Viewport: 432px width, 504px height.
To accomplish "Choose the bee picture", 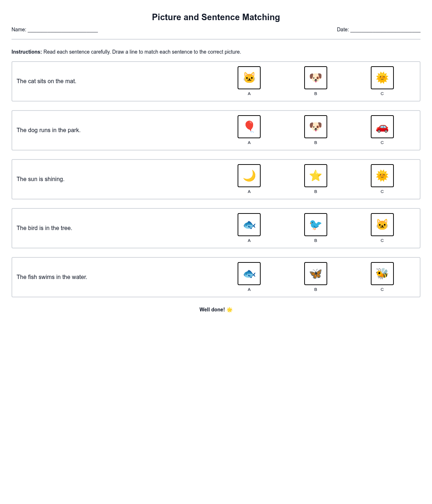I will click(x=382, y=274).
